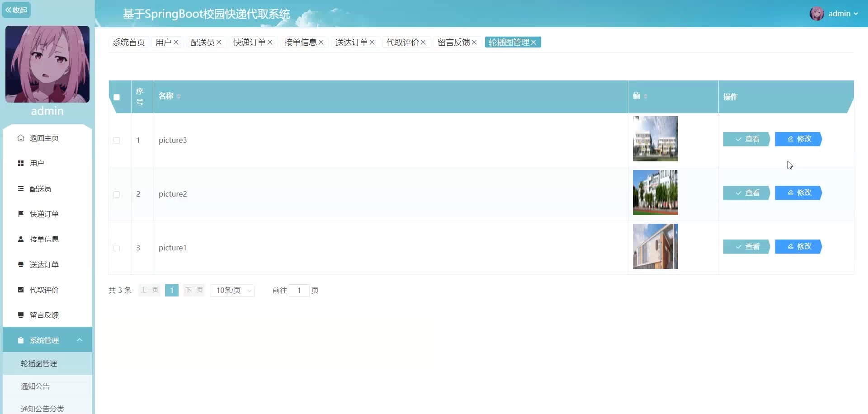The height and width of the screenshot is (414, 868).
Task: Sort table by 值 column
Action: tap(646, 96)
